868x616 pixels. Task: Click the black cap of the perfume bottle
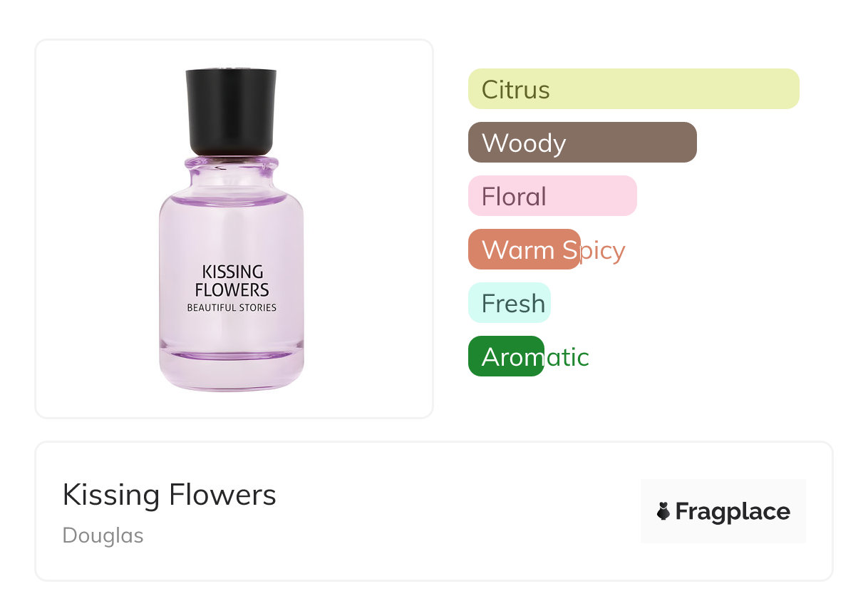[x=231, y=111]
